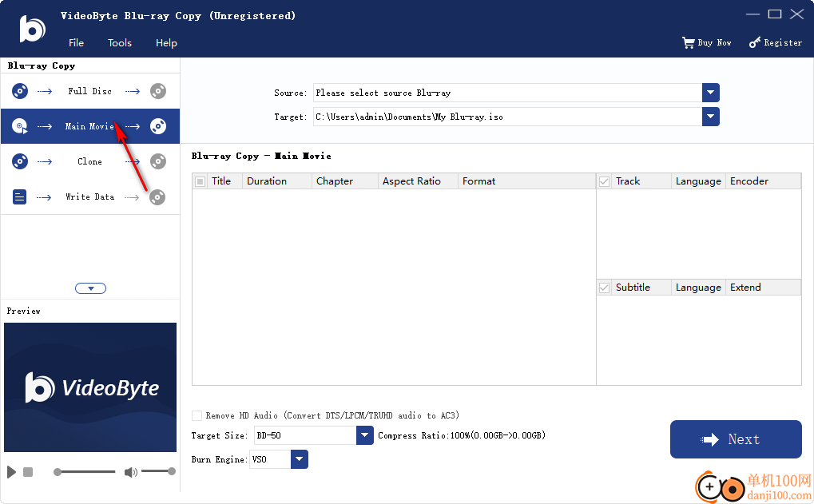The width and height of the screenshot is (814, 504).
Task: Click the Buy Now cart link
Action: 706,42
